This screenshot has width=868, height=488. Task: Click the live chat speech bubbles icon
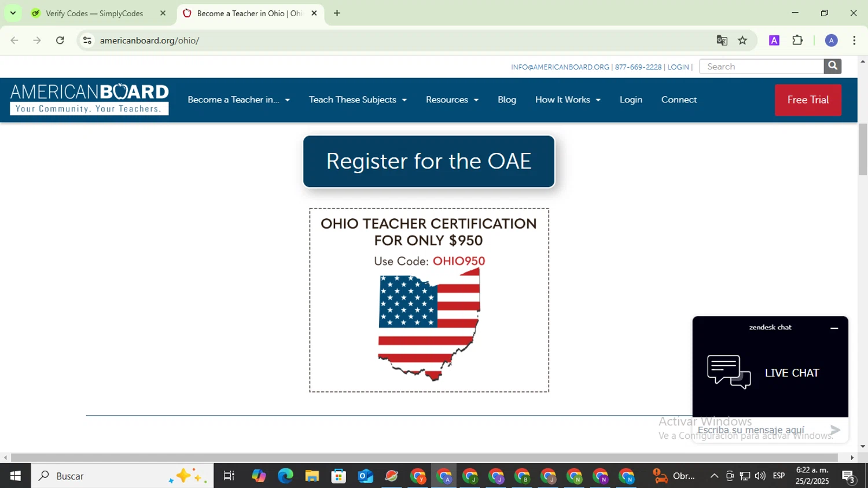pos(729,372)
